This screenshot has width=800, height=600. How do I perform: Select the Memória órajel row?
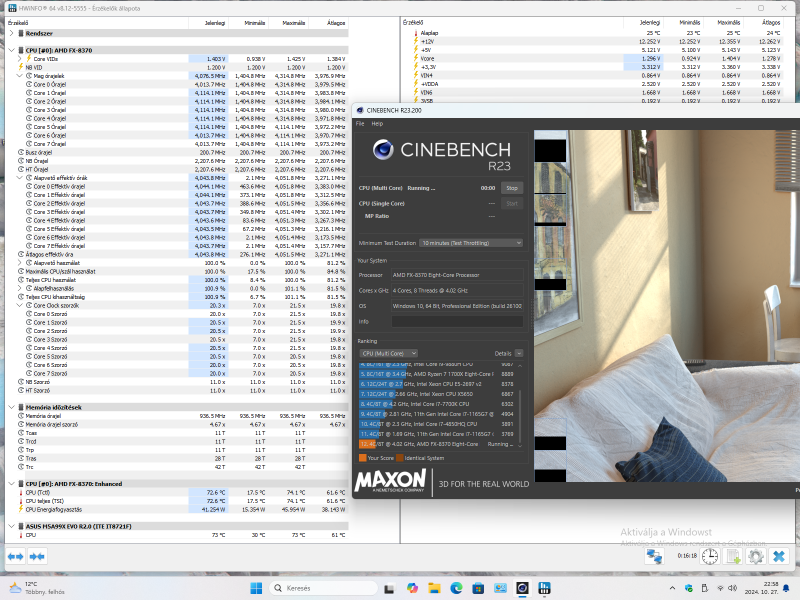click(x=177, y=416)
